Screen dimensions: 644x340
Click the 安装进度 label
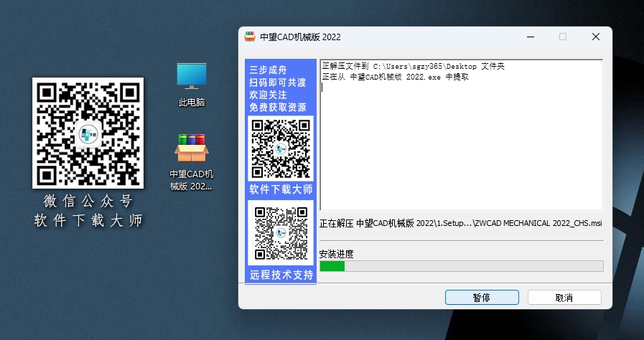tap(337, 254)
